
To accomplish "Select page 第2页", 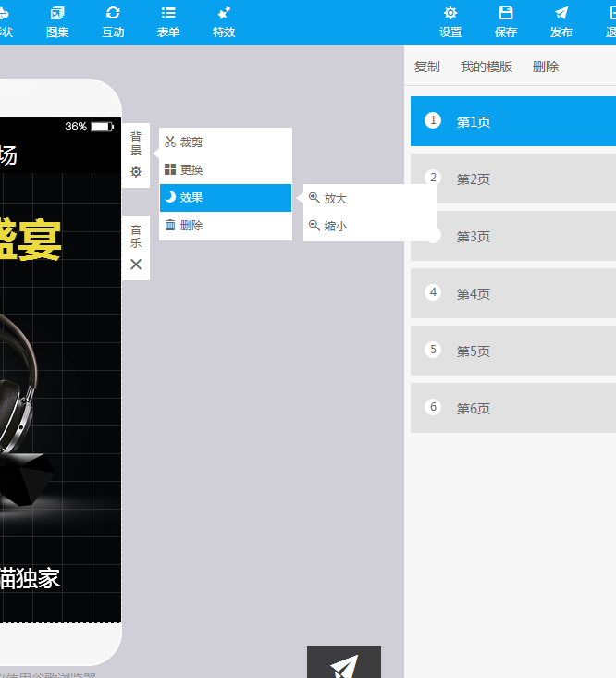I will (x=513, y=179).
